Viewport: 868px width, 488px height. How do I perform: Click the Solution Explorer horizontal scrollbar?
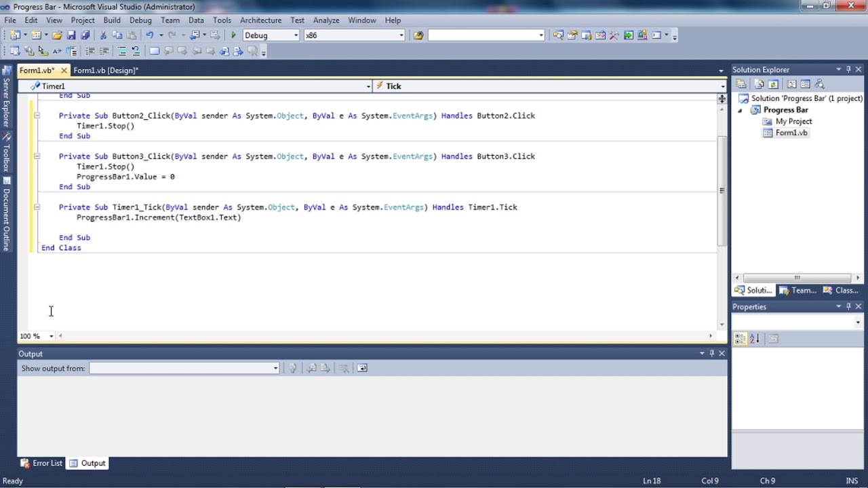coord(797,278)
